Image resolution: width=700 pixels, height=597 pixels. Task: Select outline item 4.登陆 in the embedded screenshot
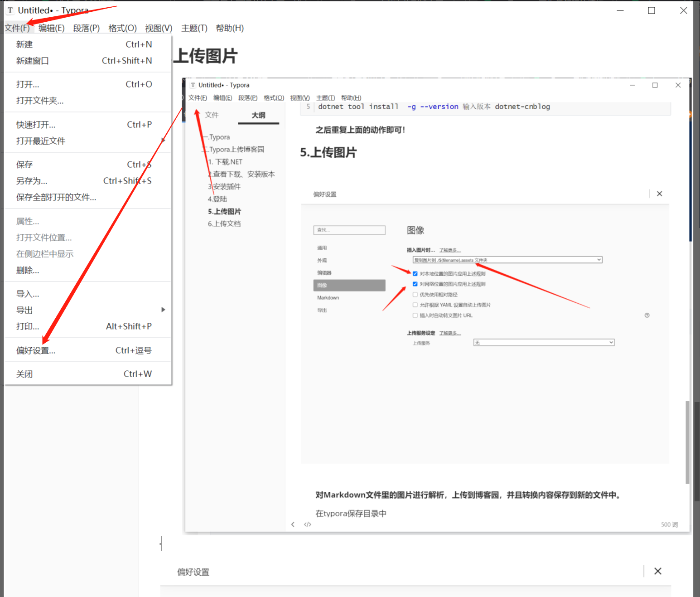tap(217, 199)
